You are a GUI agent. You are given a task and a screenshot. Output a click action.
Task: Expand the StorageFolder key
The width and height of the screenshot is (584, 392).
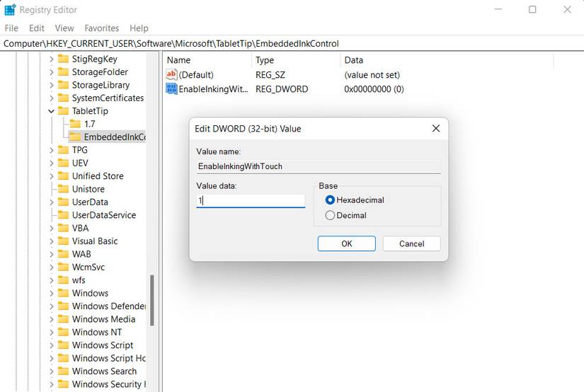52,72
